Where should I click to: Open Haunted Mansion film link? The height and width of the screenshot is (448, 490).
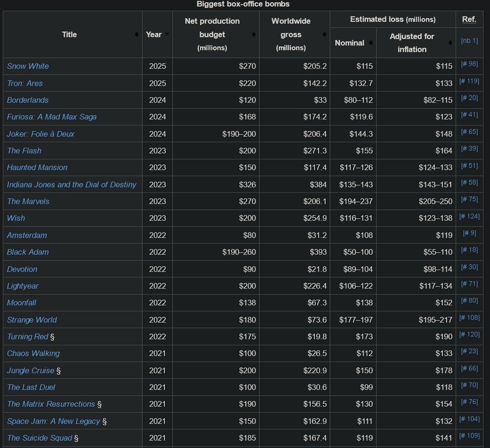[37, 168]
